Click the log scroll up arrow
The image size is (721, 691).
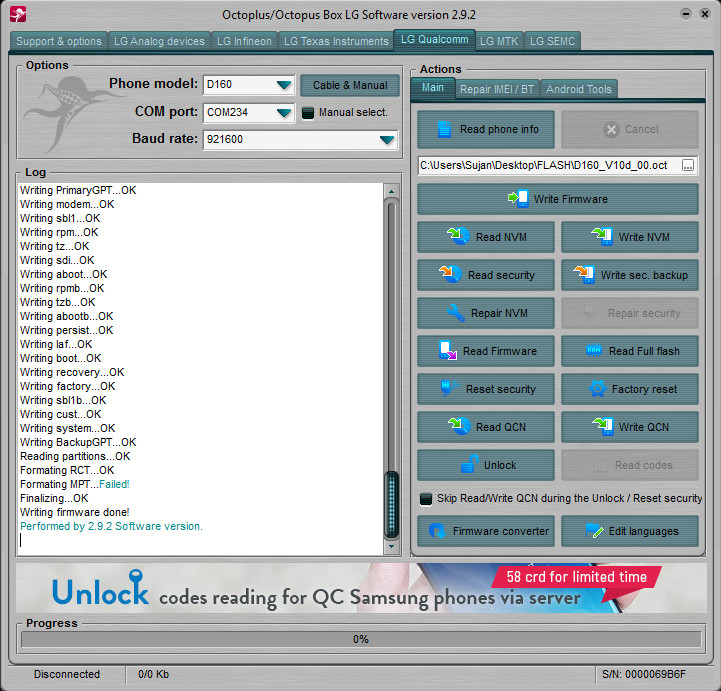(x=391, y=191)
